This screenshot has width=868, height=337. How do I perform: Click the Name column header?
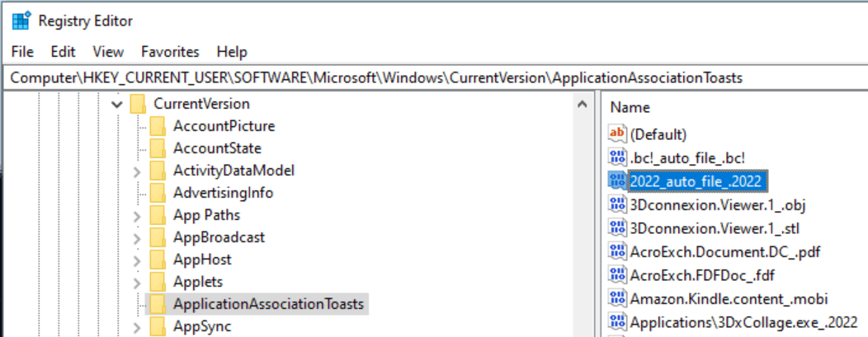[x=630, y=108]
